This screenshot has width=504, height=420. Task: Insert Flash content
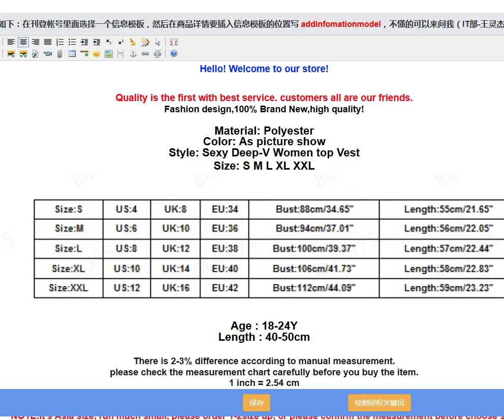tap(36, 54)
